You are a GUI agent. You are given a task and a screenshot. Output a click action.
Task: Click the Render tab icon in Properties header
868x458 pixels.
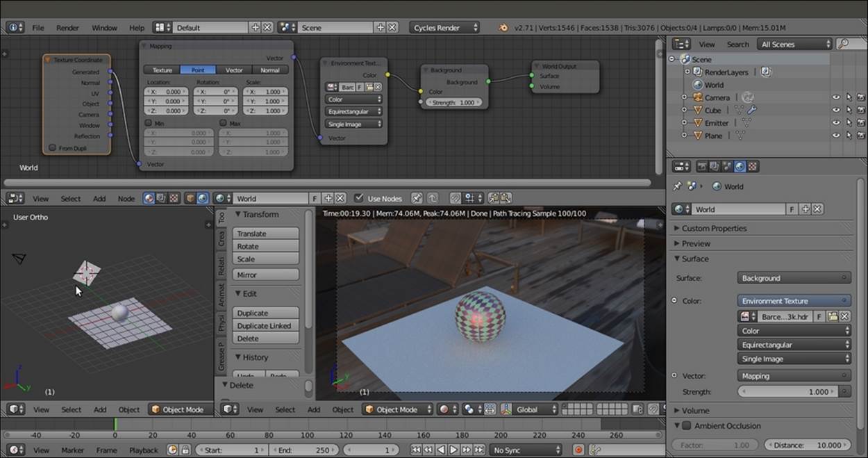[702, 166]
